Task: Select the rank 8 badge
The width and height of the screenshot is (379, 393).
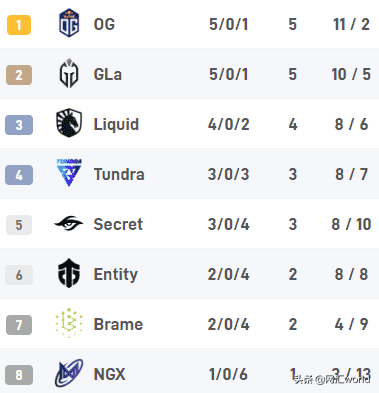Action: [19, 375]
